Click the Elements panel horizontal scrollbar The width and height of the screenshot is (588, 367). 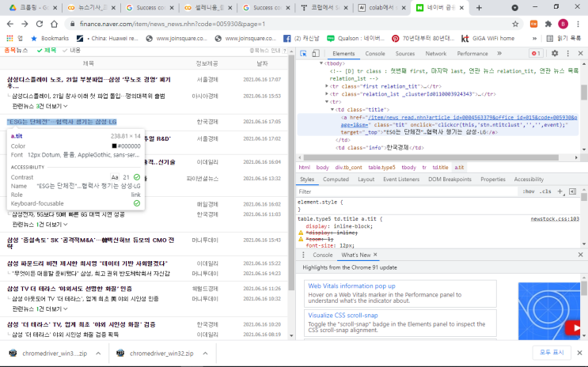(431, 157)
